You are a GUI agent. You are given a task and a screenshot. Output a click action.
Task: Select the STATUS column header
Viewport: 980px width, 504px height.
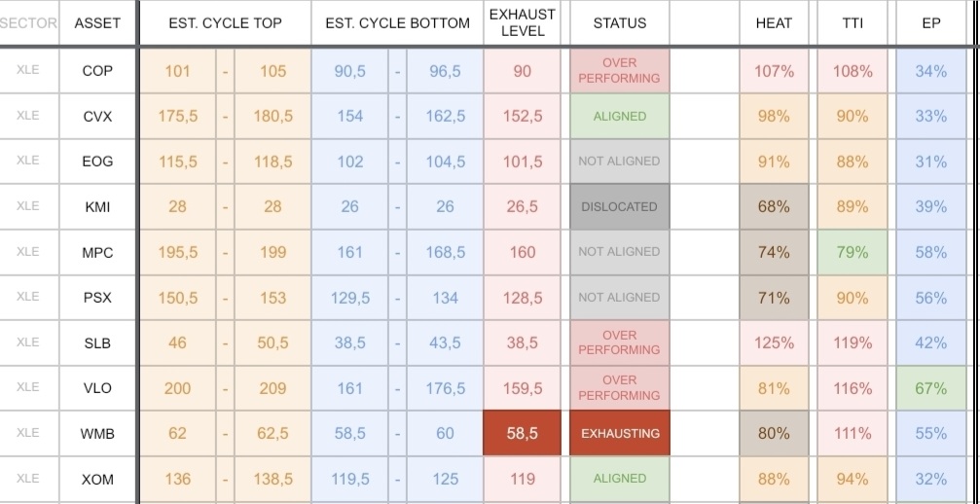(x=619, y=23)
